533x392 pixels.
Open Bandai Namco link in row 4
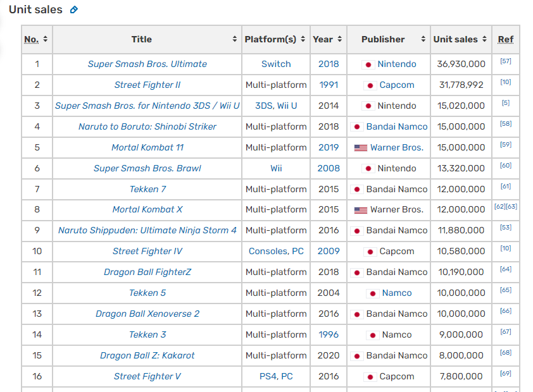[x=397, y=126]
